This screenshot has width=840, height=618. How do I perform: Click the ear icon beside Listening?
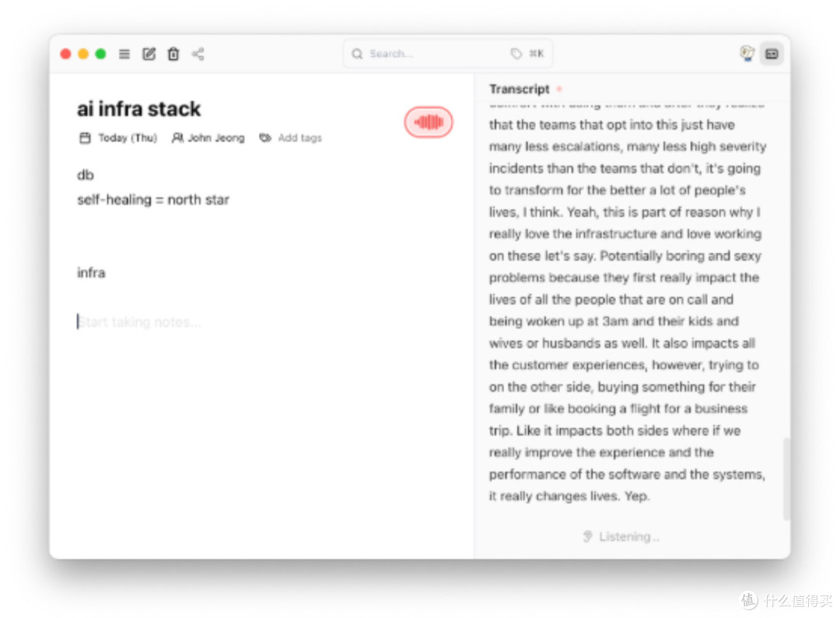pyautogui.click(x=588, y=536)
